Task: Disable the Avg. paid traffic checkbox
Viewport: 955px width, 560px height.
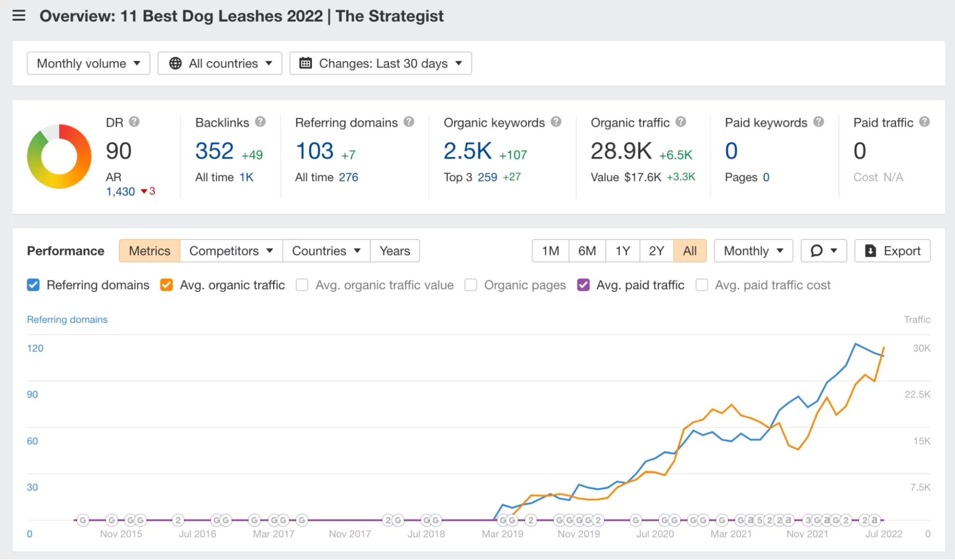Action: click(x=583, y=285)
